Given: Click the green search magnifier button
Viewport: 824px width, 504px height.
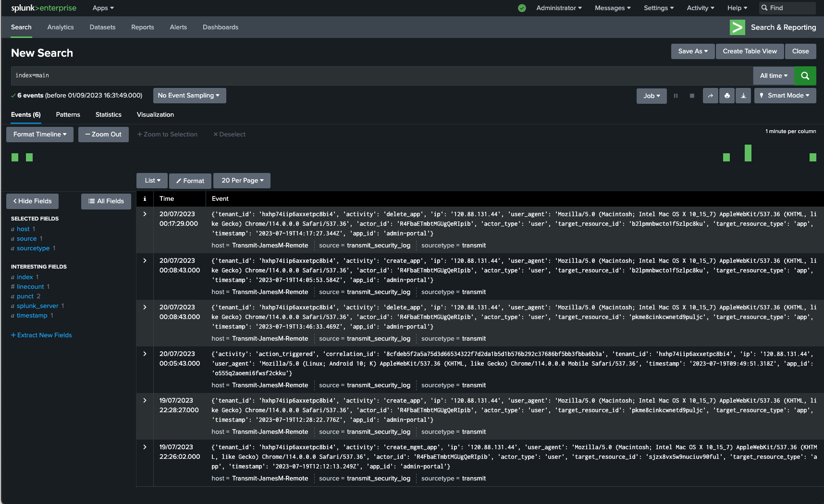Looking at the screenshot, I should pos(805,76).
